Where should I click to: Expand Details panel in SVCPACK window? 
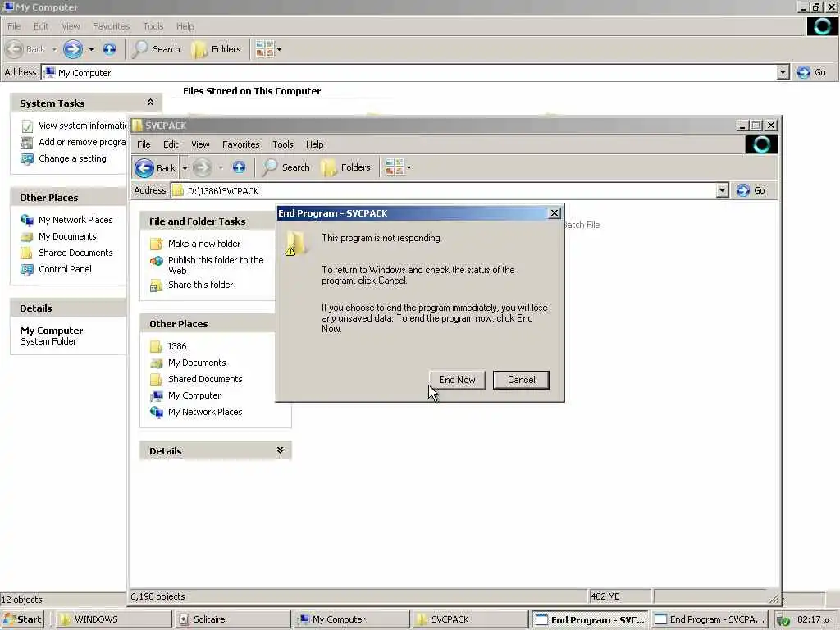[280, 450]
